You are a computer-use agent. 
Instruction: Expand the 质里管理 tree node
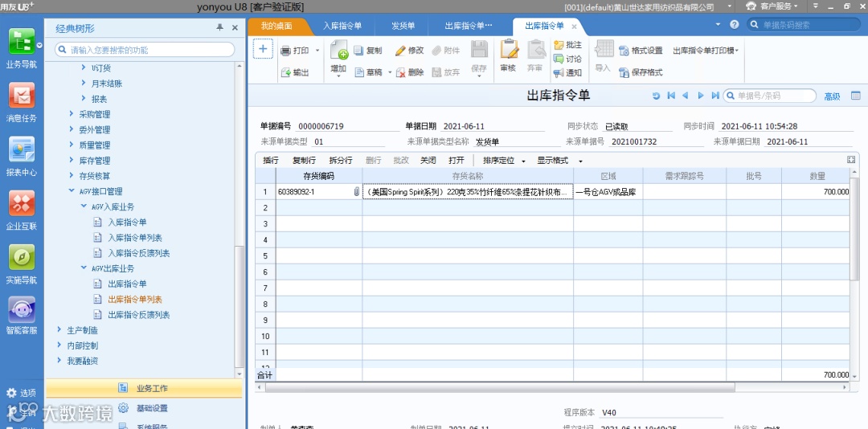click(72, 145)
